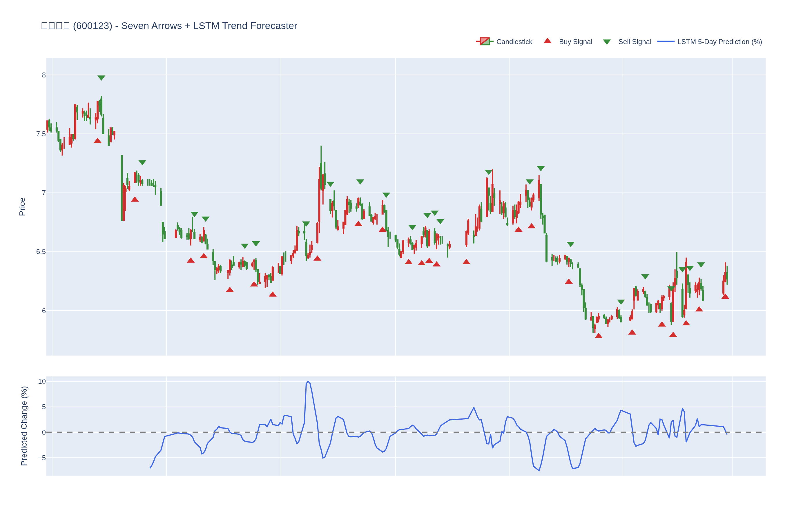The image size is (812, 522).
Task: Click the LSTM 5-Day Prediction legend text
Action: [719, 42]
